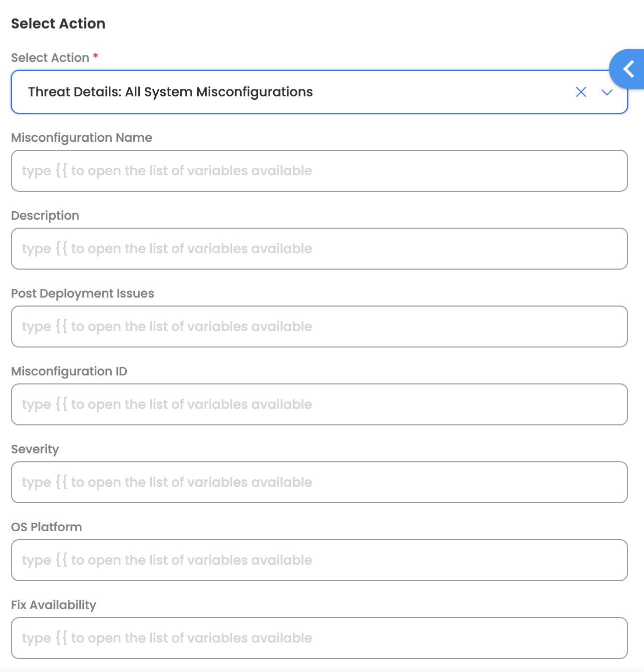This screenshot has height=672, width=644.
Task: Open the blue side panel arrow tab
Action: coord(628,69)
